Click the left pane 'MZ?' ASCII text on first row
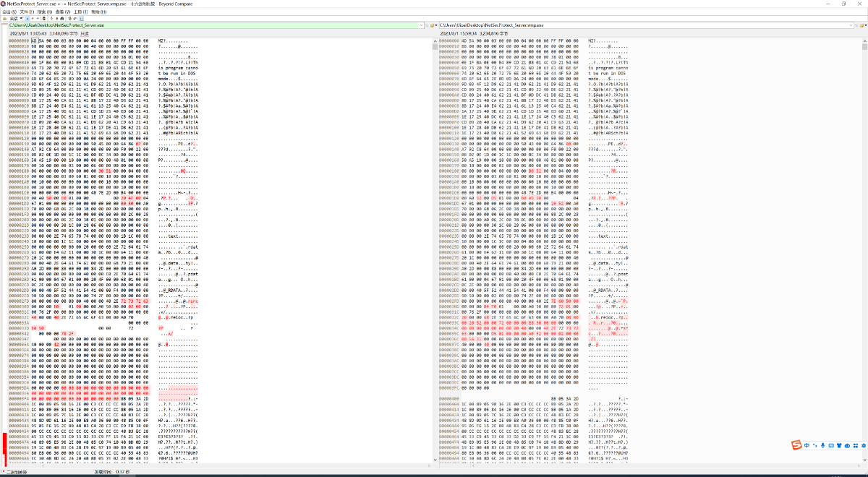This screenshot has height=477, width=868. click(162, 40)
